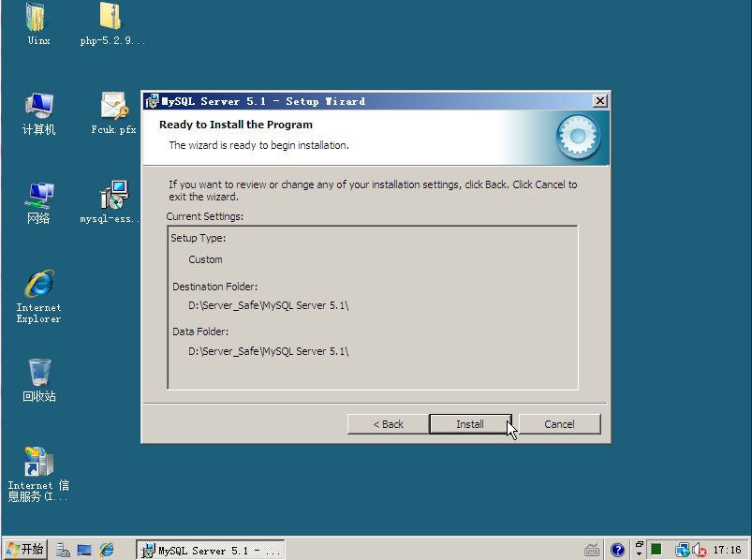Image resolution: width=752 pixels, height=560 pixels.
Task: Cancel the MySQL setup wizard
Action: point(559,424)
